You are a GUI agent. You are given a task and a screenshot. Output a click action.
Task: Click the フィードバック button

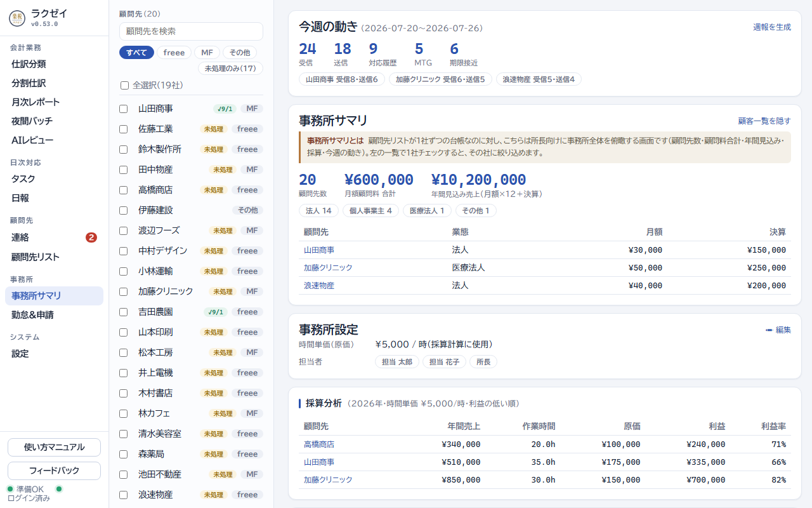click(54, 471)
